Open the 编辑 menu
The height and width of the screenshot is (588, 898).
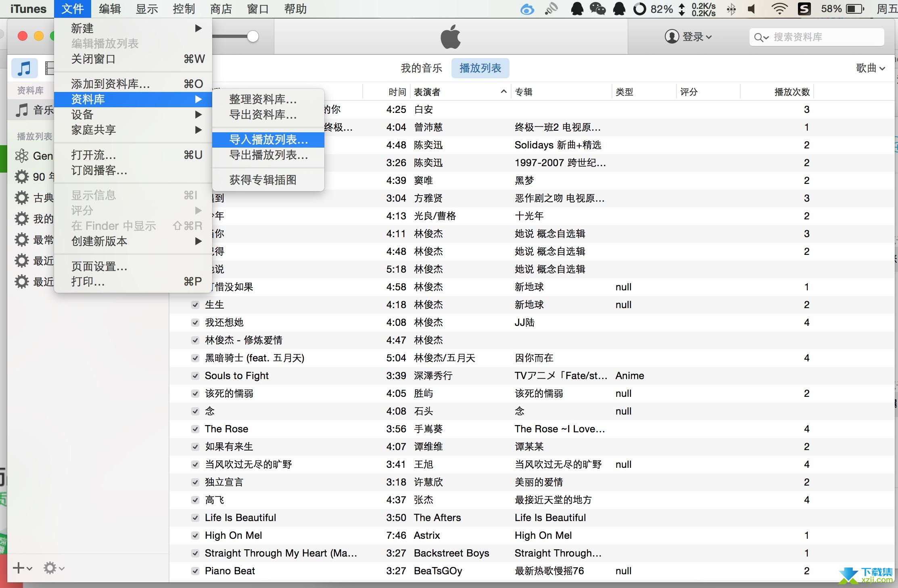point(110,9)
